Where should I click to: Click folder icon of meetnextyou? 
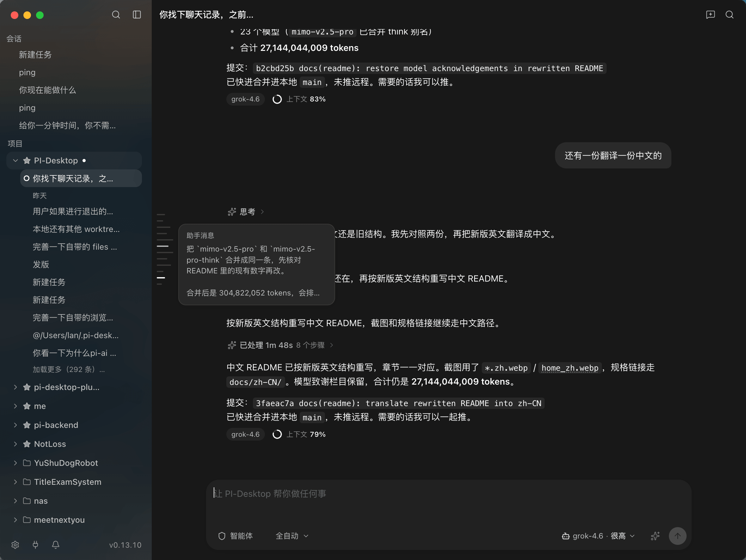[x=27, y=520]
